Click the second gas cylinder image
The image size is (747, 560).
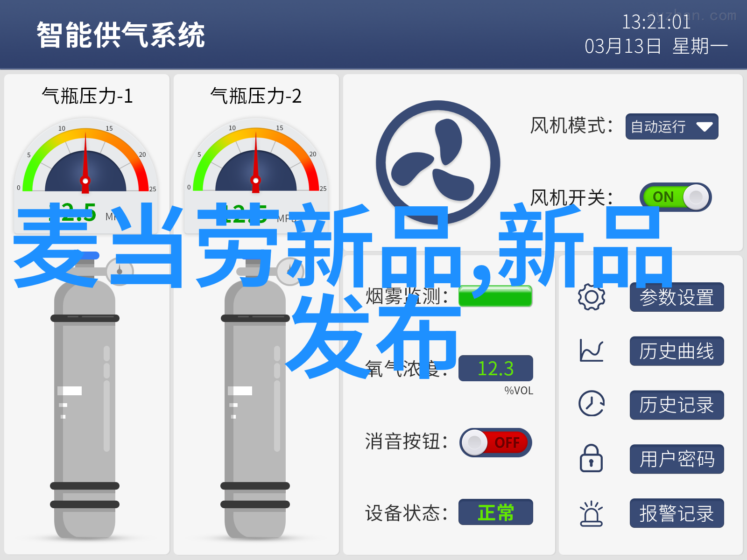click(255, 397)
